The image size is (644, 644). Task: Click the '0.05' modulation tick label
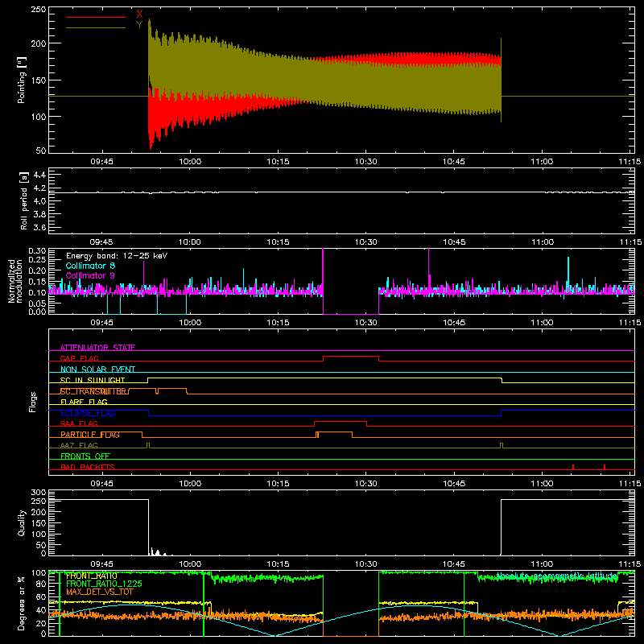click(37, 303)
